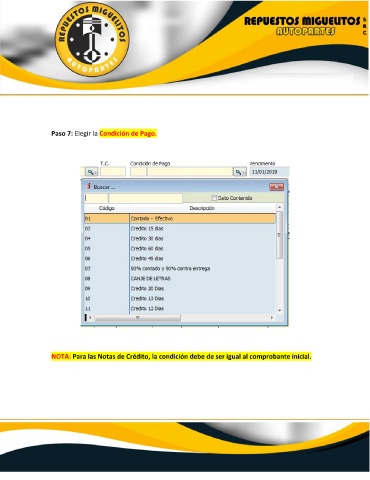Sort by the Descripción column header
Screen dimensions: 370x480
pyautogui.click(x=202, y=208)
